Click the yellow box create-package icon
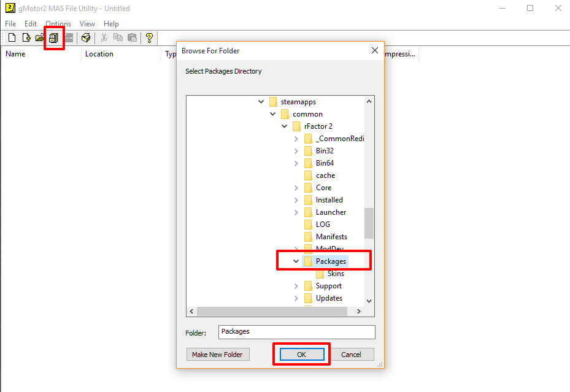Screen dimensions: 570x392 tap(86, 38)
